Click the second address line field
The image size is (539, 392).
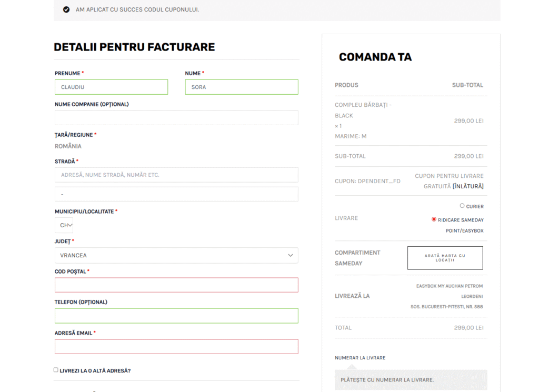point(176,194)
